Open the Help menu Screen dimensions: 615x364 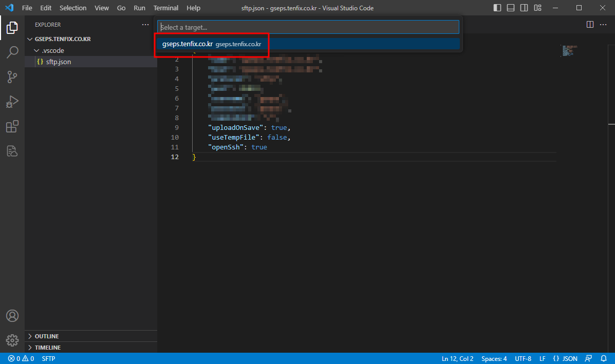(x=193, y=8)
